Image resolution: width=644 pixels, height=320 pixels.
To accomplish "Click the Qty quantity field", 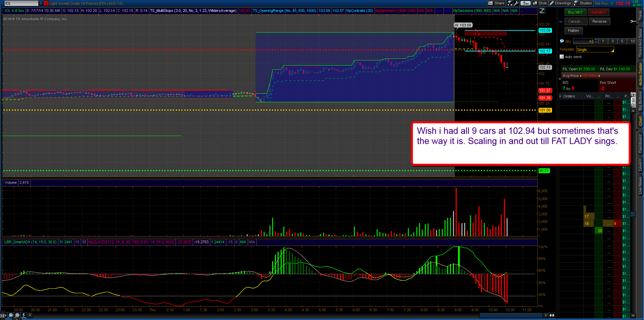I will coord(584,41).
